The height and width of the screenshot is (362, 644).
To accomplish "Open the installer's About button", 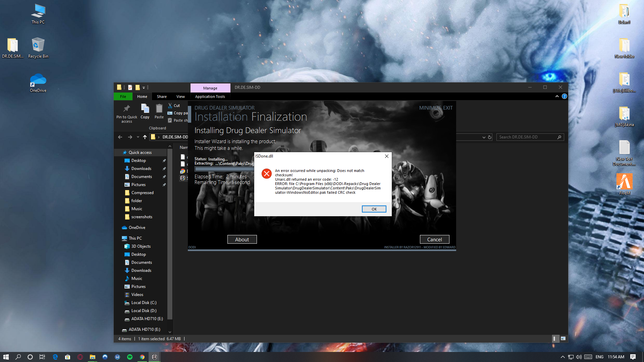I will (x=242, y=239).
